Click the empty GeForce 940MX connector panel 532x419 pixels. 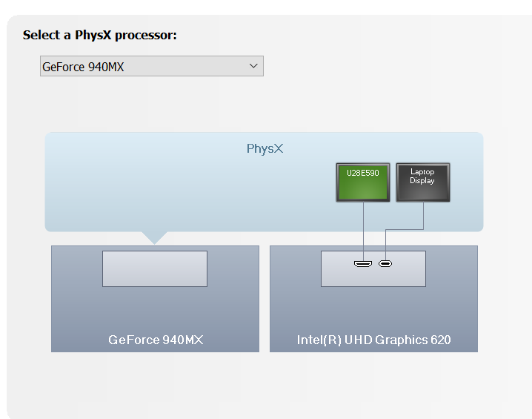coord(154,268)
